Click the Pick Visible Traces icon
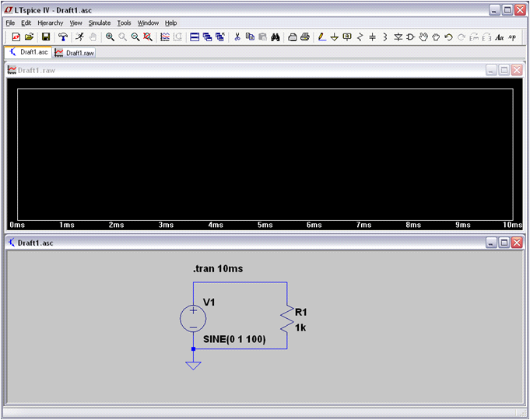The image size is (530, 420). click(165, 37)
